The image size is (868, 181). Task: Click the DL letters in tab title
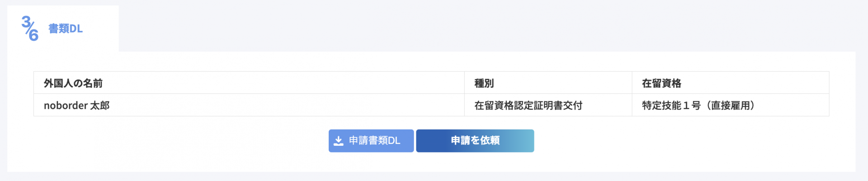[x=76, y=29]
